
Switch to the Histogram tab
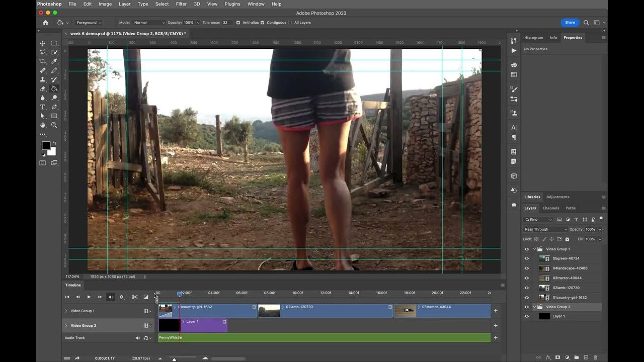coord(534,38)
